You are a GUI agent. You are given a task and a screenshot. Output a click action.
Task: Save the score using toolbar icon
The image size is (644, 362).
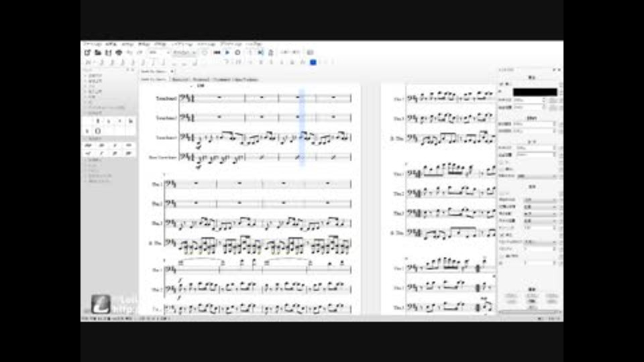[109, 52]
